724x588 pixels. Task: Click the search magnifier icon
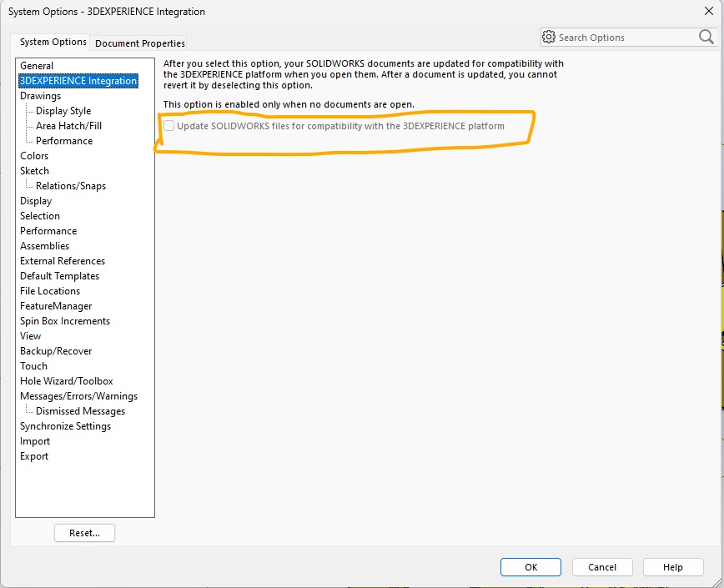tap(706, 37)
